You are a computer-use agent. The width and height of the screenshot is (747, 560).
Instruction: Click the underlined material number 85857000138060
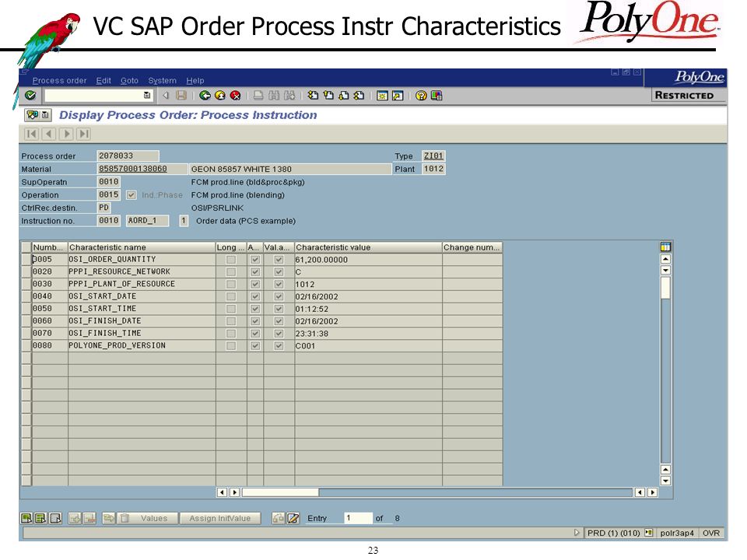tap(133, 169)
